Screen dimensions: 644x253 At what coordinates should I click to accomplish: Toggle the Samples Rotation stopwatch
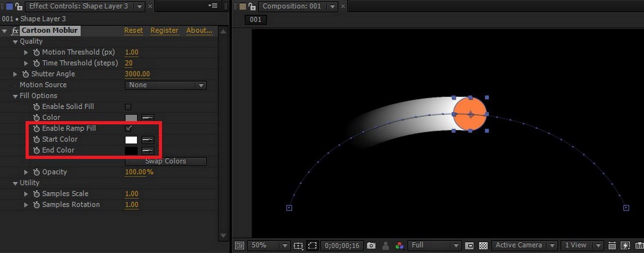[x=36, y=205]
